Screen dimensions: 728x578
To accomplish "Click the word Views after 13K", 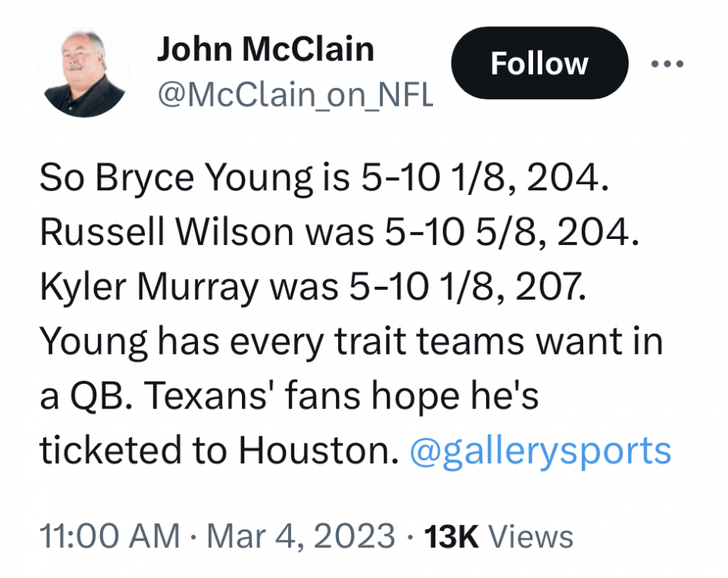I will (x=532, y=536).
